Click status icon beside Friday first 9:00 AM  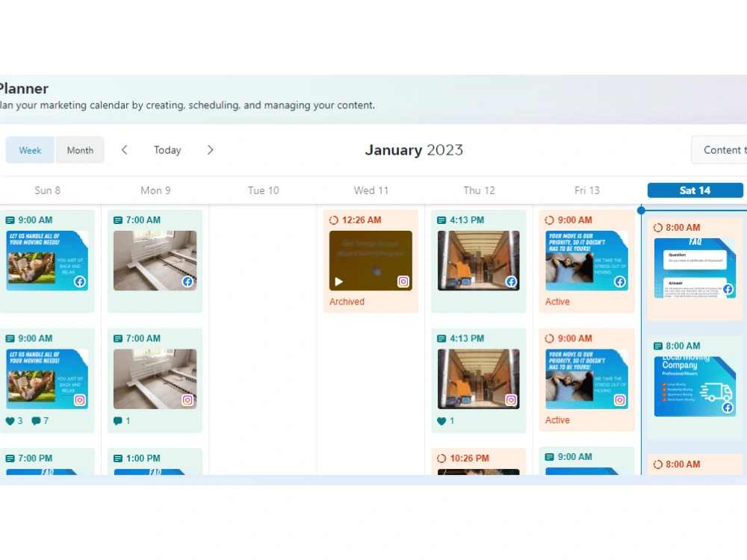(549, 220)
